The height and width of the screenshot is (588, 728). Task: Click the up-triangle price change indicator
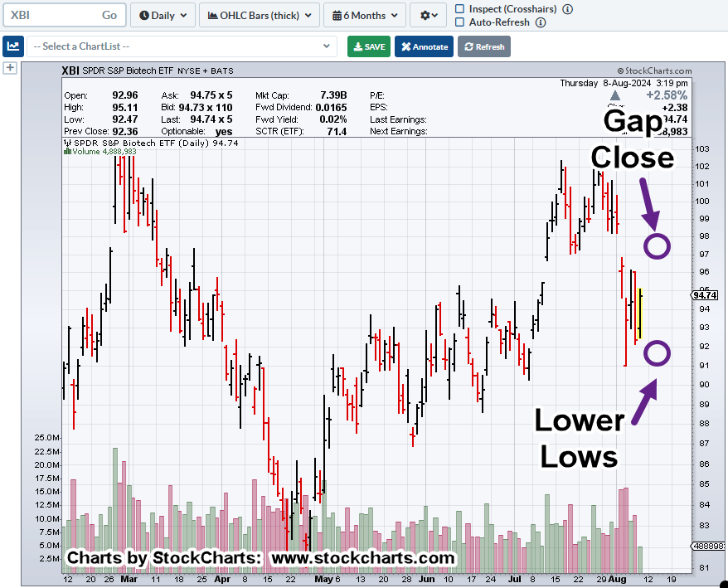614,96
